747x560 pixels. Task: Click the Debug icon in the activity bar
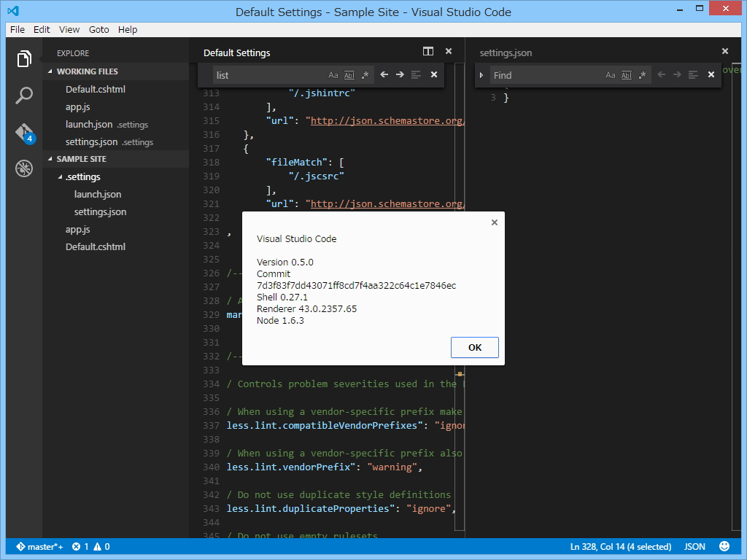[23, 168]
